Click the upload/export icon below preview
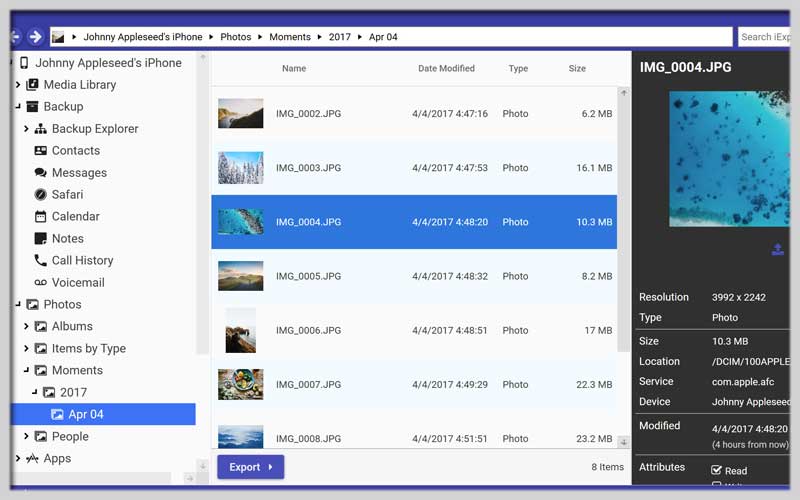The height and width of the screenshot is (500, 800). (778, 249)
